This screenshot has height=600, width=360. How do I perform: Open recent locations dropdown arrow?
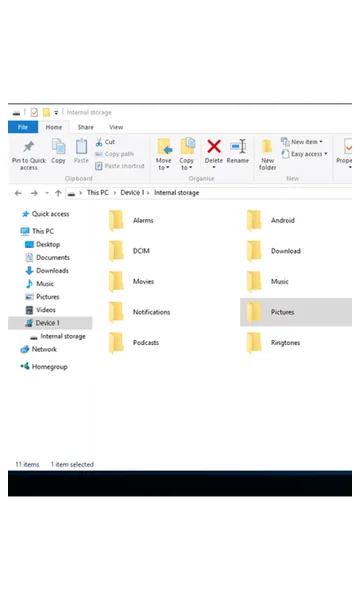(x=47, y=193)
